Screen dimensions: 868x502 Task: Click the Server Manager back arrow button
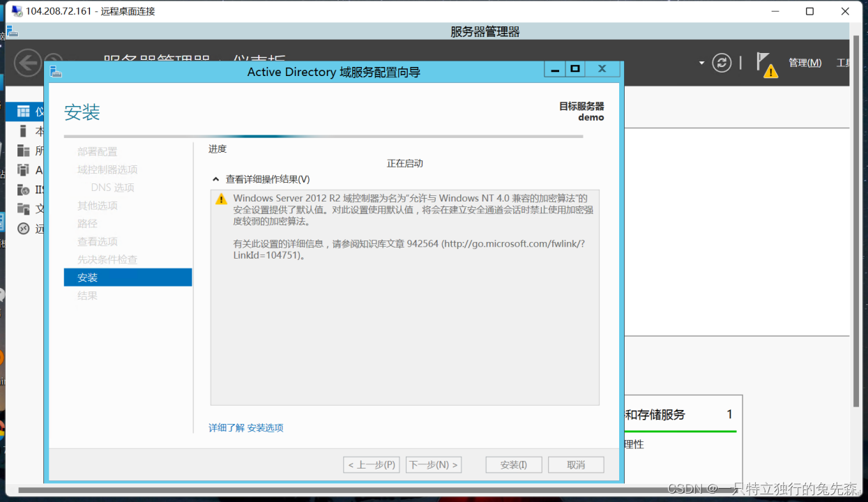tap(28, 63)
